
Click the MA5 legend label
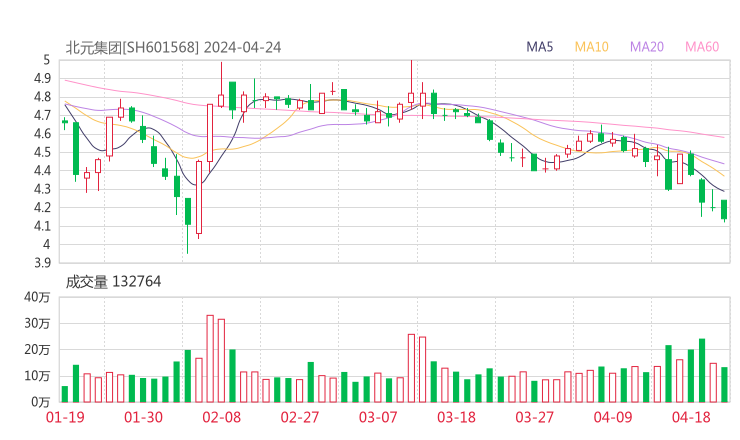[539, 47]
